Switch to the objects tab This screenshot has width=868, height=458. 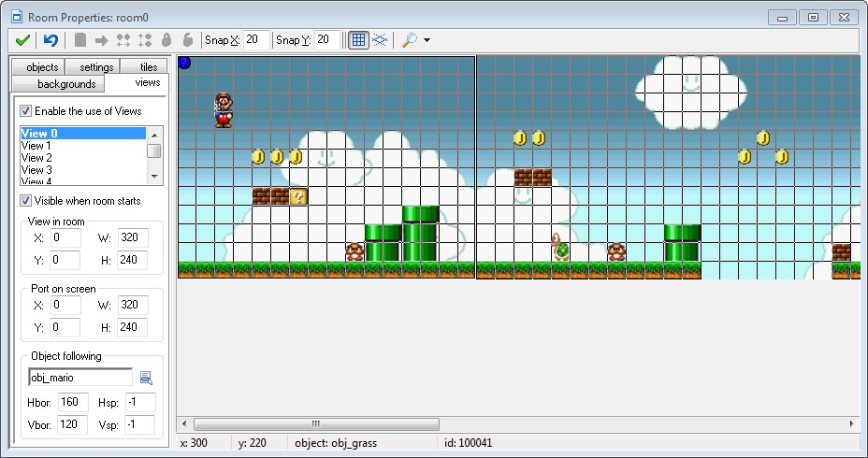(38, 67)
